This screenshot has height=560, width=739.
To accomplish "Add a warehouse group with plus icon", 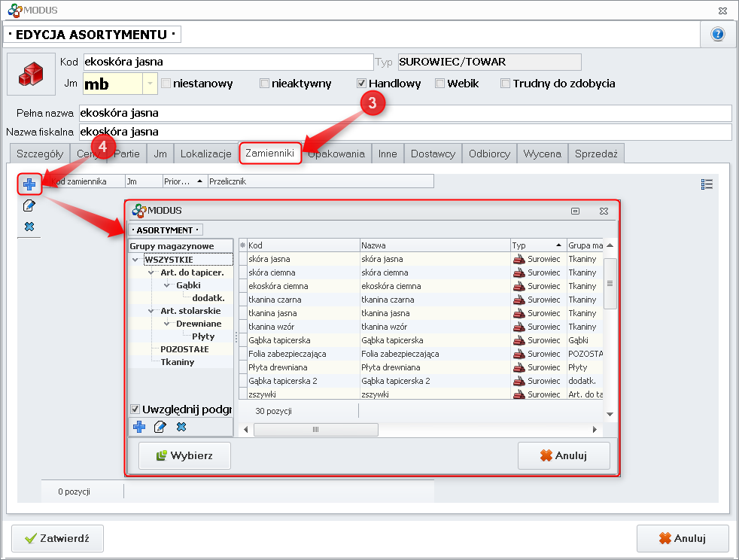I will click(139, 427).
